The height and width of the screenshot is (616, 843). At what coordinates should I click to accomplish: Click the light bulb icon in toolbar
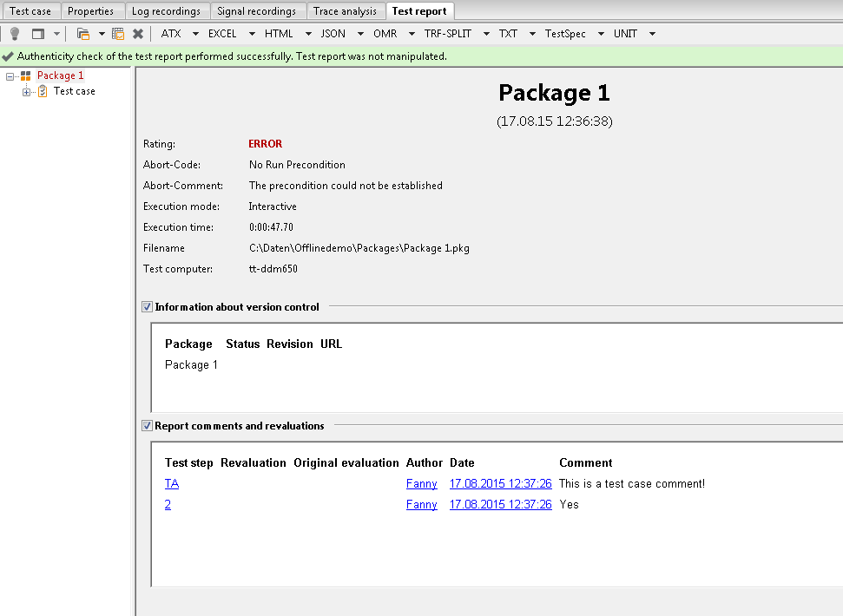(15, 34)
